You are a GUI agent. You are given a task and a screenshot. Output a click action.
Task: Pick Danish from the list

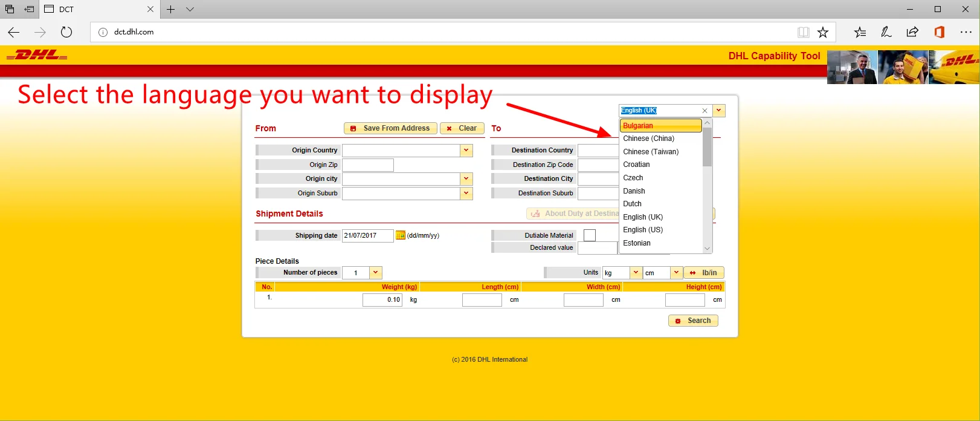pyautogui.click(x=661, y=191)
